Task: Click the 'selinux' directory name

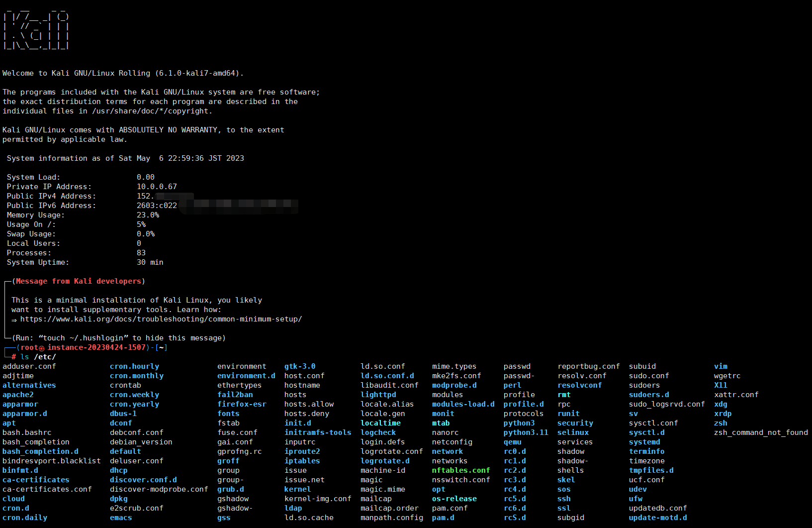Action: click(x=573, y=432)
